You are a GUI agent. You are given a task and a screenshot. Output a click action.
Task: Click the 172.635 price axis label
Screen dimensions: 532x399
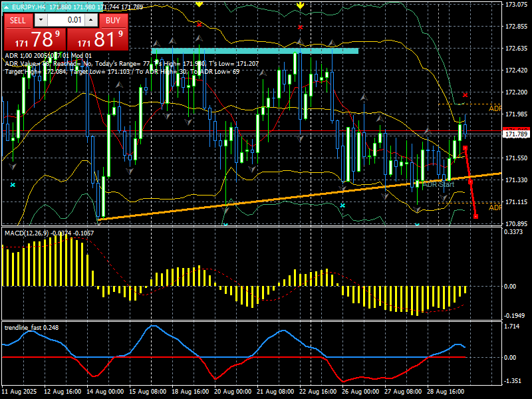[516, 49]
